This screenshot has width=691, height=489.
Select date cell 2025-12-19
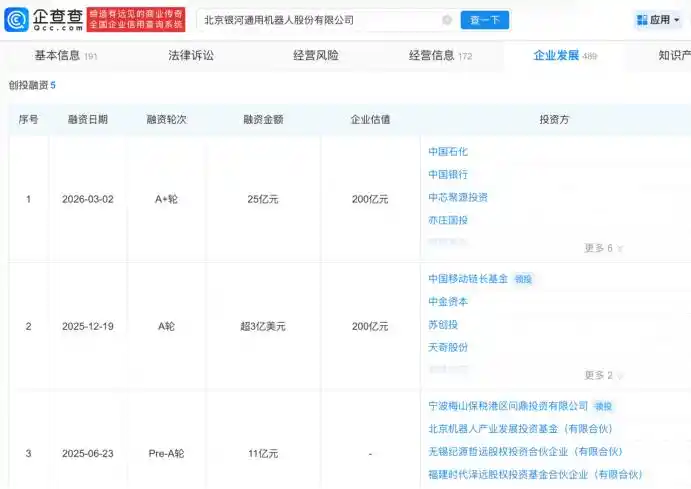(88, 326)
